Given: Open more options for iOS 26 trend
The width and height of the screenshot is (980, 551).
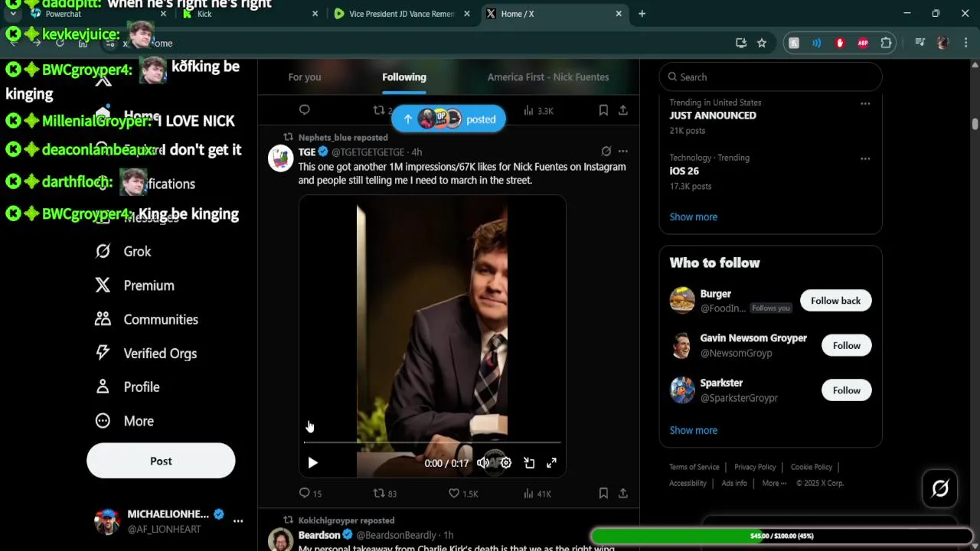Looking at the screenshot, I should [x=865, y=158].
